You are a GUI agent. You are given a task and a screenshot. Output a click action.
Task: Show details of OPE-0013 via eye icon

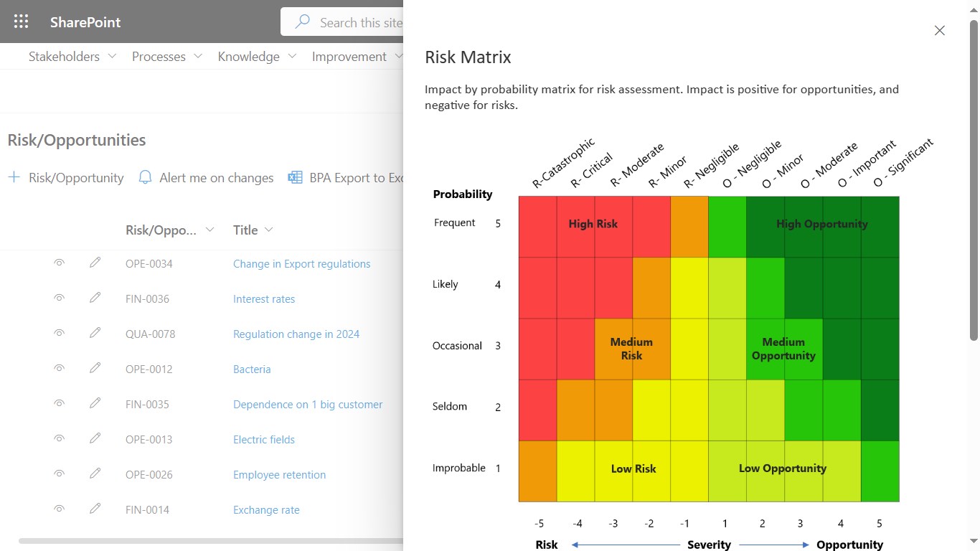[x=60, y=439]
